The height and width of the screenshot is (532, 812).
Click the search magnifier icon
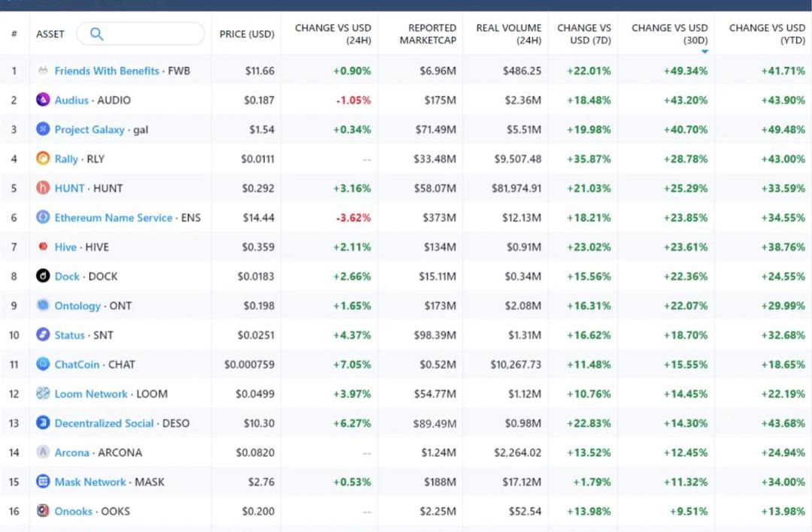[96, 34]
